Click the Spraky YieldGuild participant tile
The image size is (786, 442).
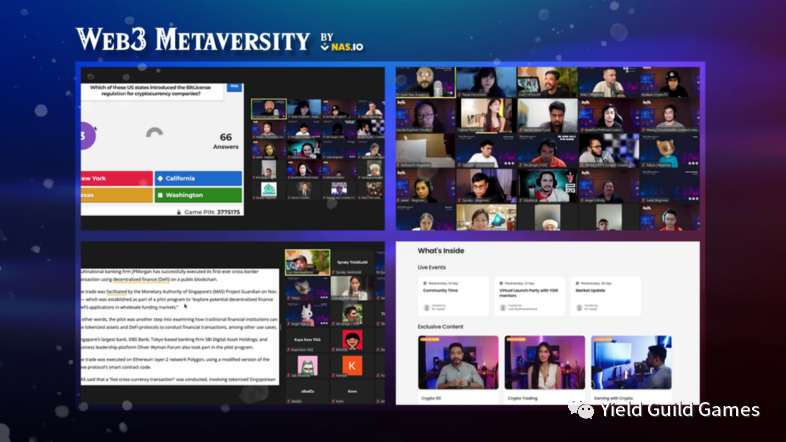pos(352,262)
